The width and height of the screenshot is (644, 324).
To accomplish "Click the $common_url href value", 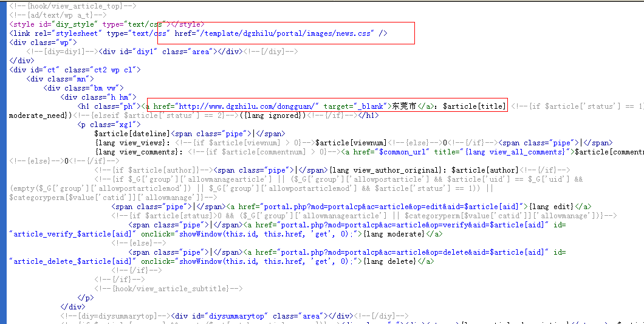I will coord(404,152).
